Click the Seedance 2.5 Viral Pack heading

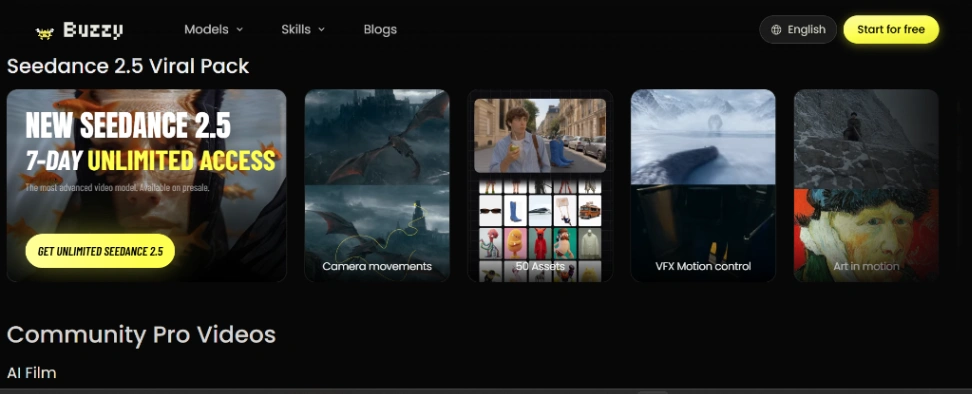[128, 66]
